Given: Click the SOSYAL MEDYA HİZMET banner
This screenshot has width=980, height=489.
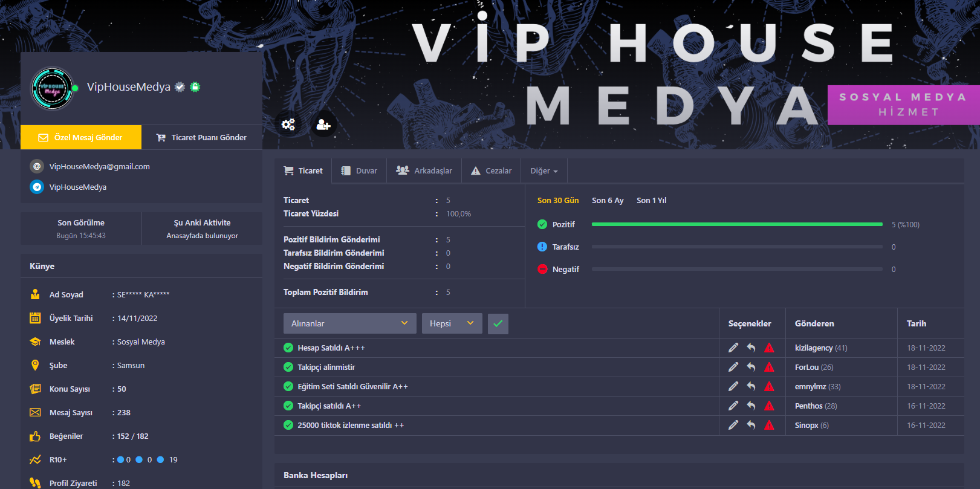Looking at the screenshot, I should [x=904, y=105].
